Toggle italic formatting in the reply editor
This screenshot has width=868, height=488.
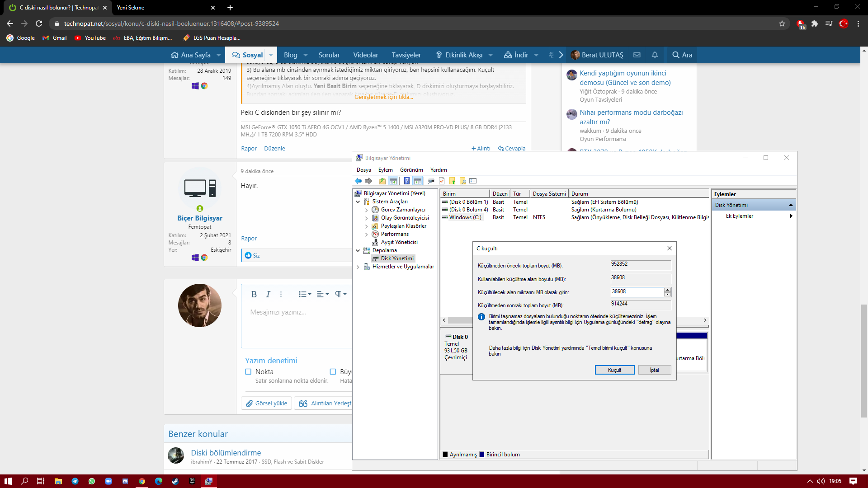click(268, 294)
